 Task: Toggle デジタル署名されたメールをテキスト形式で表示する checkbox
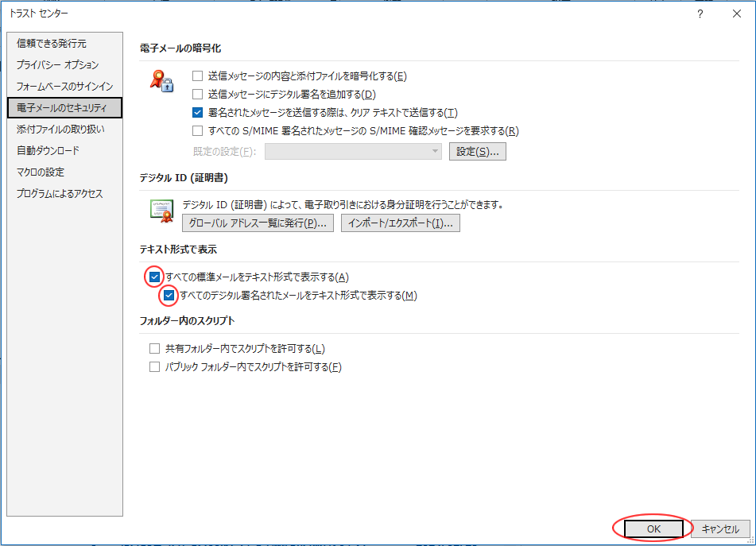(x=169, y=296)
